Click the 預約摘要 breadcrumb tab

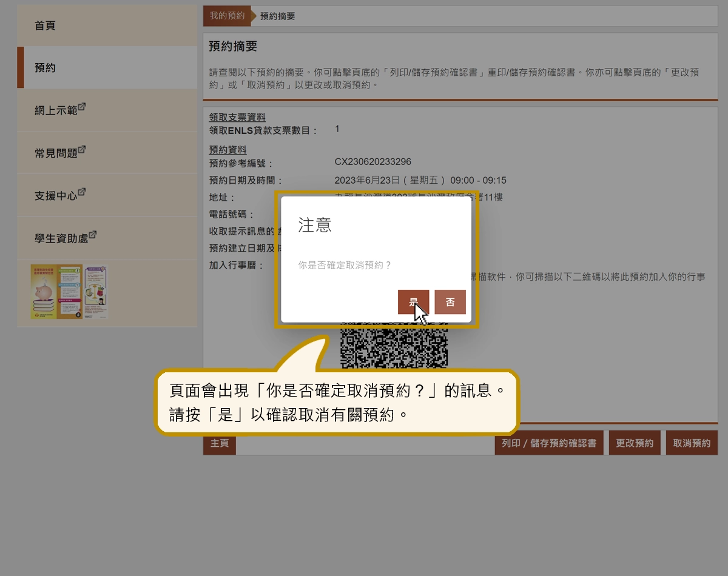[x=277, y=16]
